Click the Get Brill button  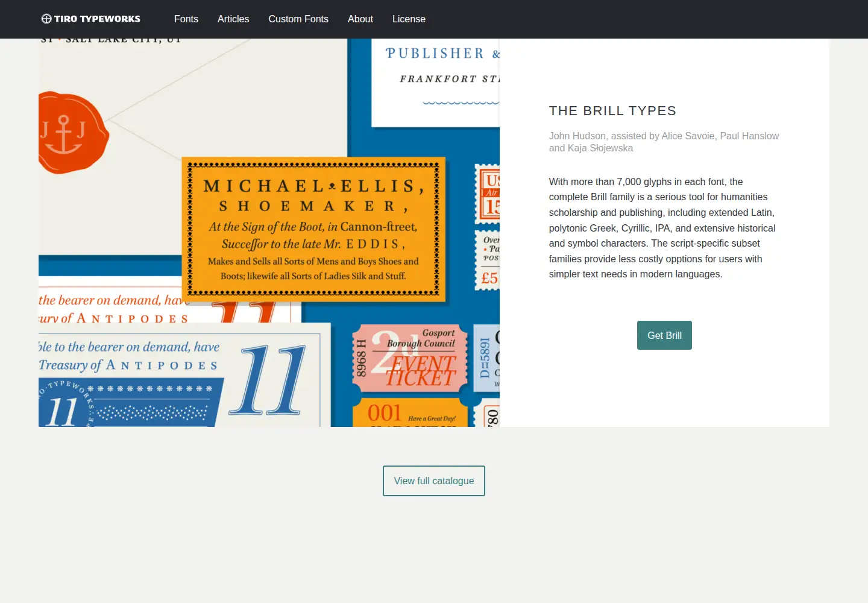pyautogui.click(x=664, y=335)
